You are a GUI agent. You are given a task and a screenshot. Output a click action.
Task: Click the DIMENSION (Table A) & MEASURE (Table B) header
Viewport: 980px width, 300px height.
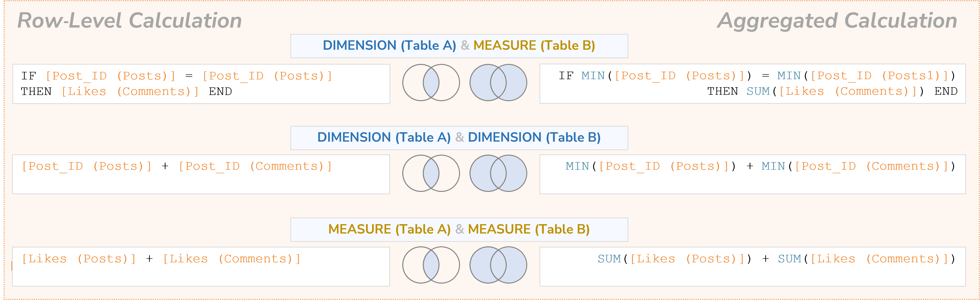459,46
